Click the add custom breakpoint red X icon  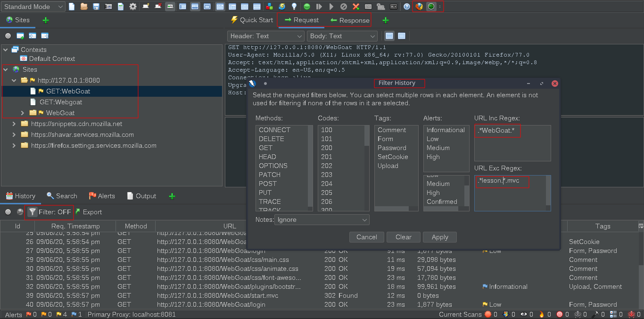pos(355,7)
